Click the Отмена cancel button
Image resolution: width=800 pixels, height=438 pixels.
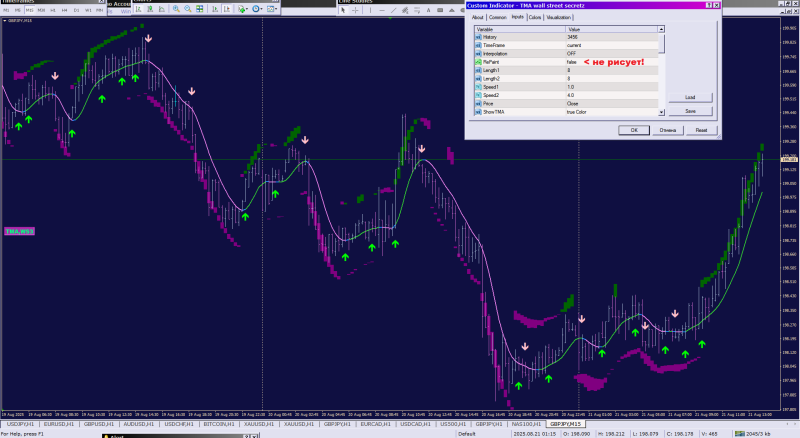(667, 130)
